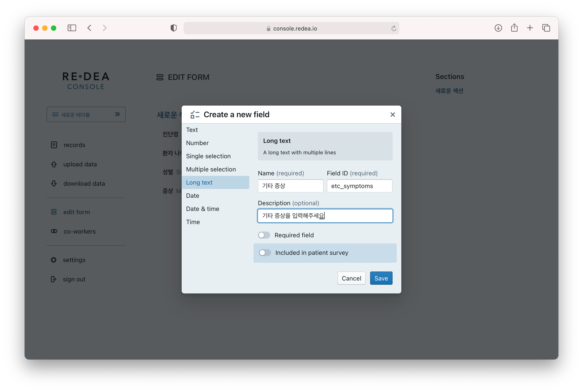Select Single selection field type
Screen dimensions: 583x392
[208, 156]
